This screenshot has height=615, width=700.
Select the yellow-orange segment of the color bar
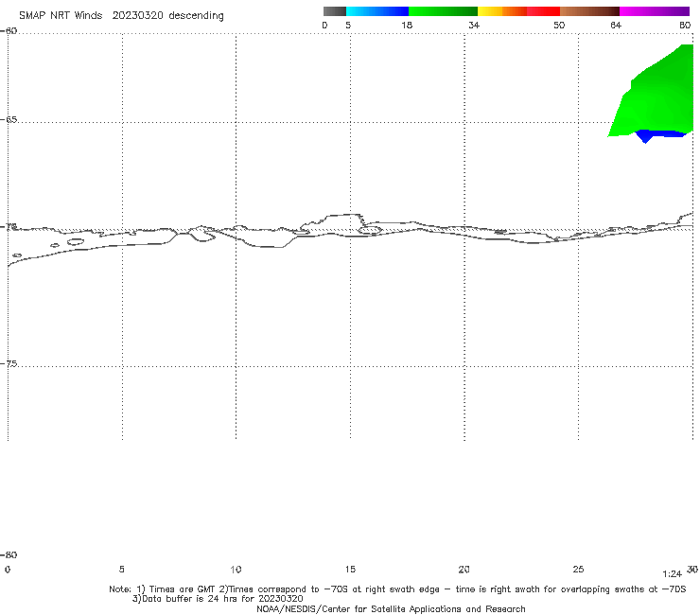[x=502, y=11]
